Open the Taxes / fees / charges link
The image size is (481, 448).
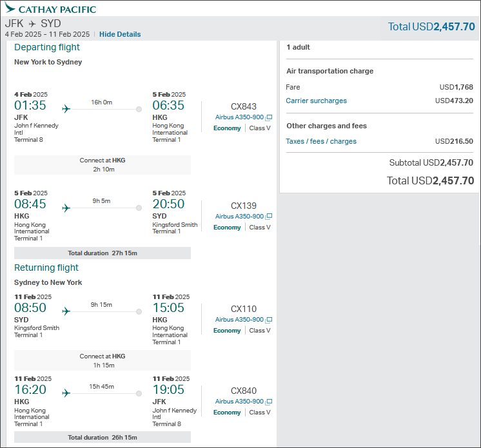pos(321,141)
